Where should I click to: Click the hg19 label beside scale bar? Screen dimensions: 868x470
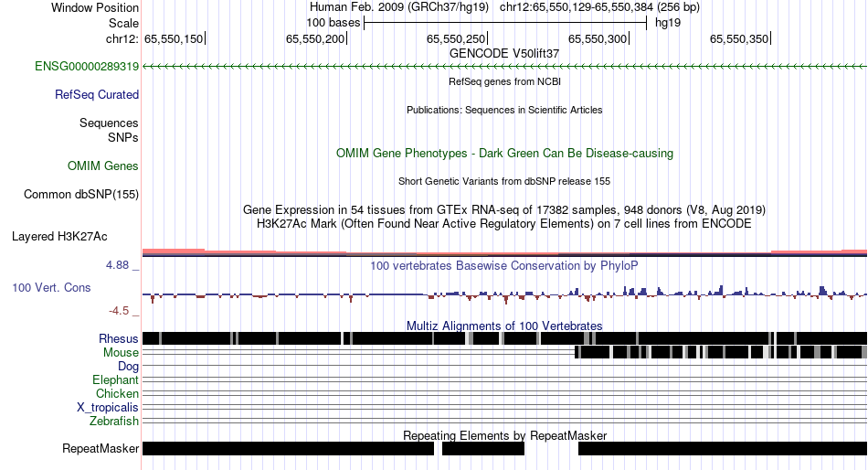coord(668,23)
